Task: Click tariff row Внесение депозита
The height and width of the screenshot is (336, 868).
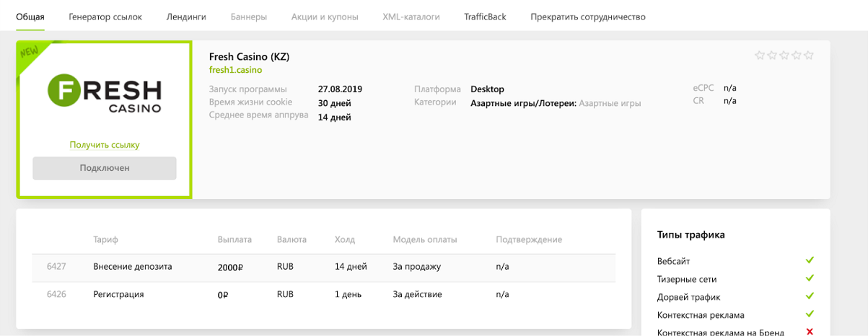Action: [x=323, y=267]
